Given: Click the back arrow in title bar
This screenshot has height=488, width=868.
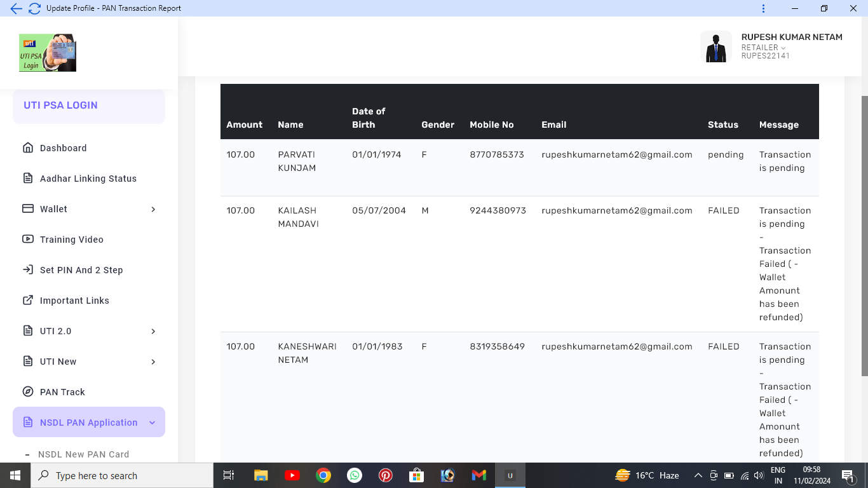Looking at the screenshot, I should point(16,8).
